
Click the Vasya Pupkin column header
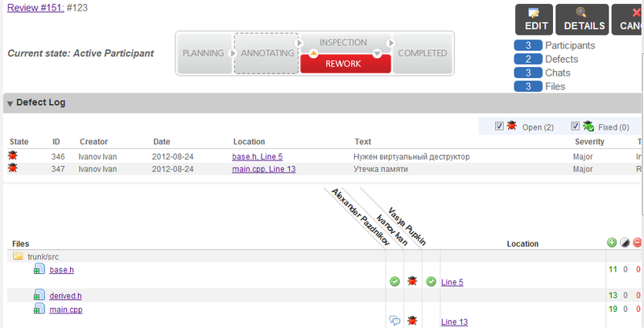[x=407, y=226]
